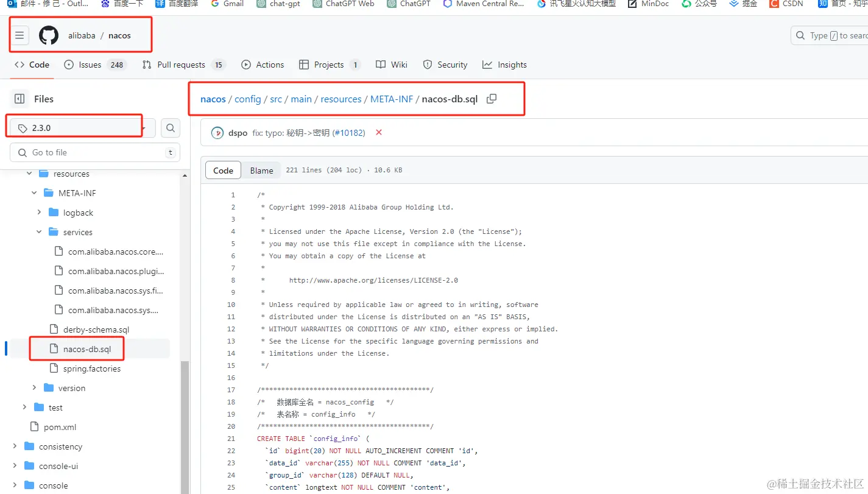Screen dimensions: 868x494
Task: Click main in the breadcrumb path
Action: click(x=301, y=99)
